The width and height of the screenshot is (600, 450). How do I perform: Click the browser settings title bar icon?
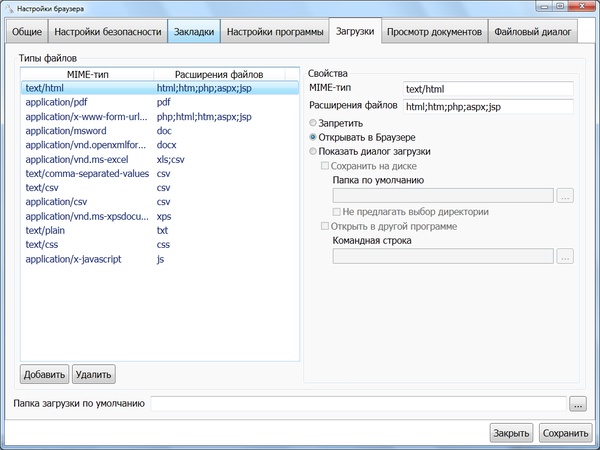click(9, 8)
